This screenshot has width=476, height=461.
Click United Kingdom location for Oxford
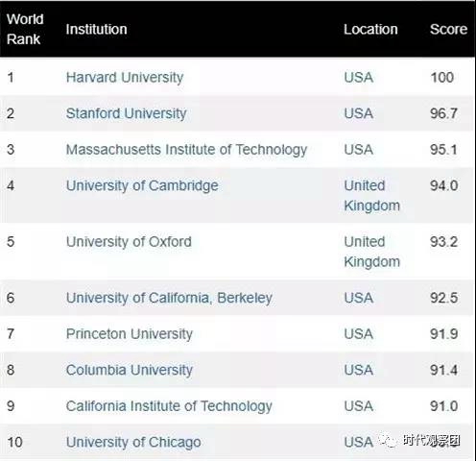click(372, 252)
